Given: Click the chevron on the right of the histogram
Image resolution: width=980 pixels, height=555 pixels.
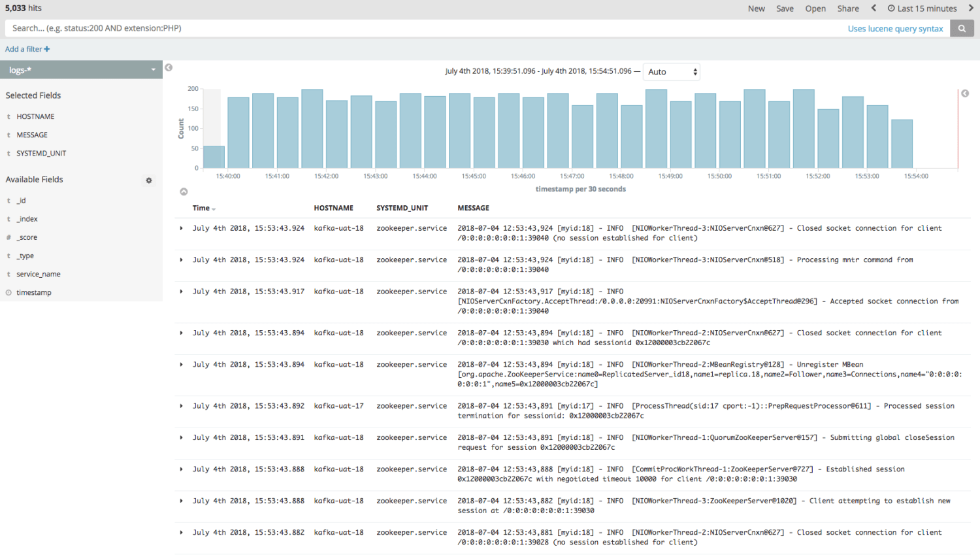Looking at the screenshot, I should pyautogui.click(x=965, y=93).
